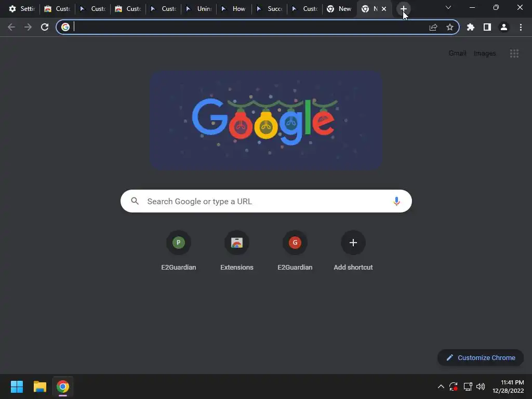The height and width of the screenshot is (399, 532).
Task: Switch to the Uninstall tab
Action: click(x=199, y=9)
